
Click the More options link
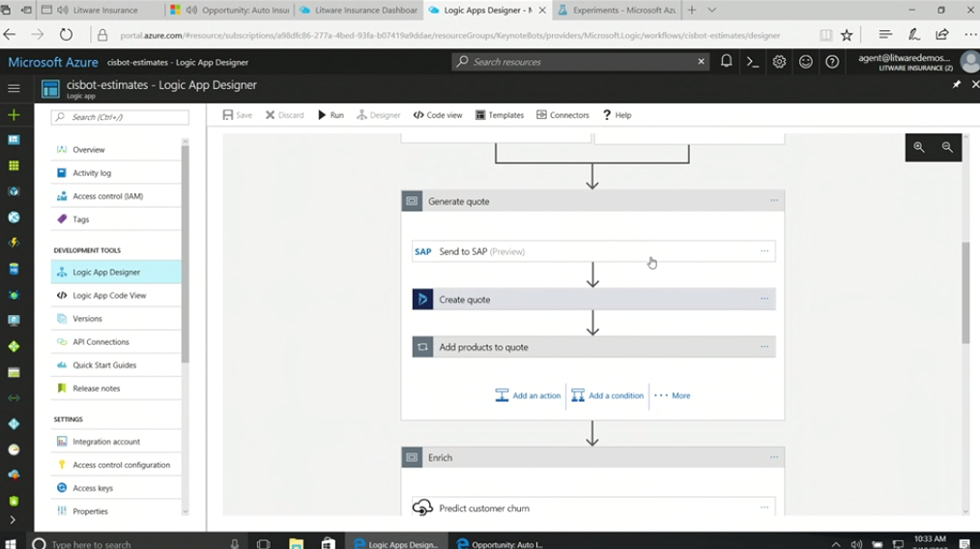(672, 396)
